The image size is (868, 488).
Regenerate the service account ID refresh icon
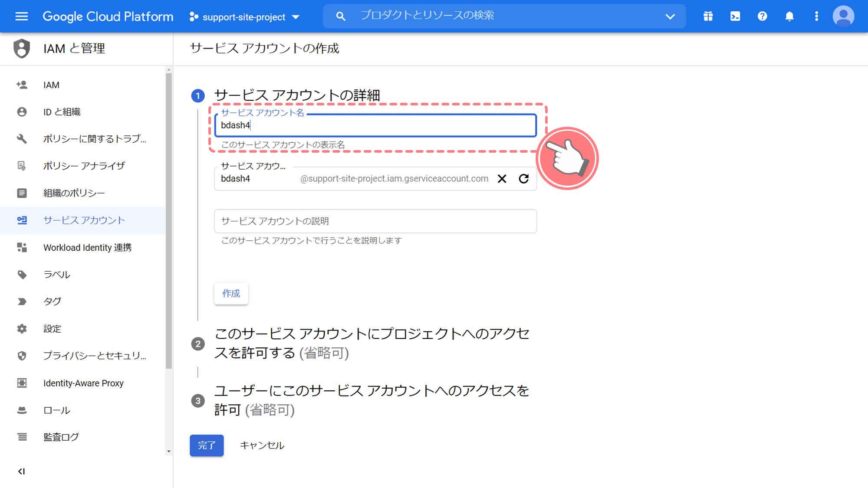[x=524, y=179]
